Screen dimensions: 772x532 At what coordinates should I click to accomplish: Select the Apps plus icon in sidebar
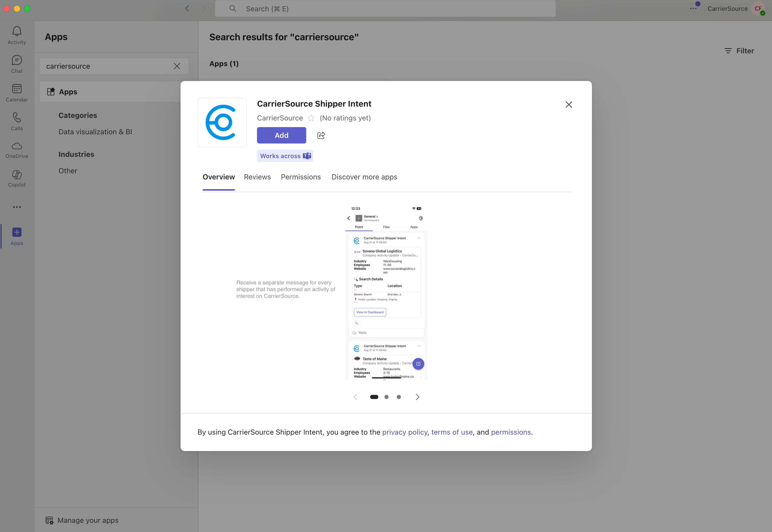(17, 232)
